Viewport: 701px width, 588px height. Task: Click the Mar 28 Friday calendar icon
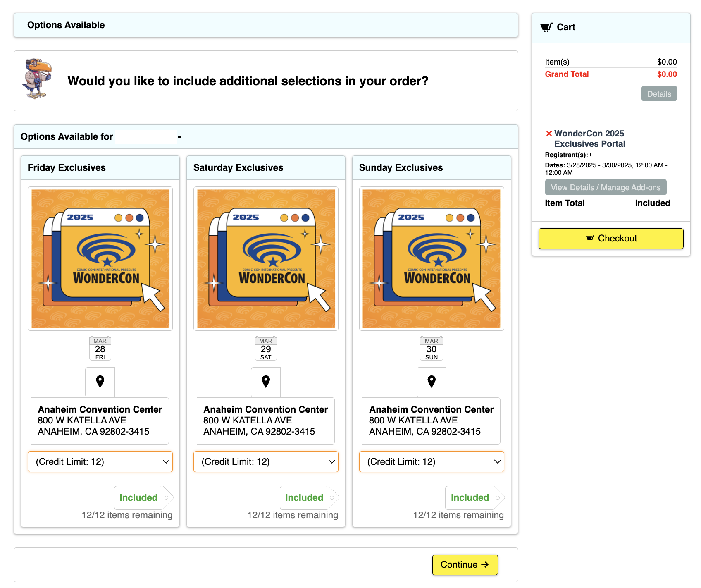100,349
